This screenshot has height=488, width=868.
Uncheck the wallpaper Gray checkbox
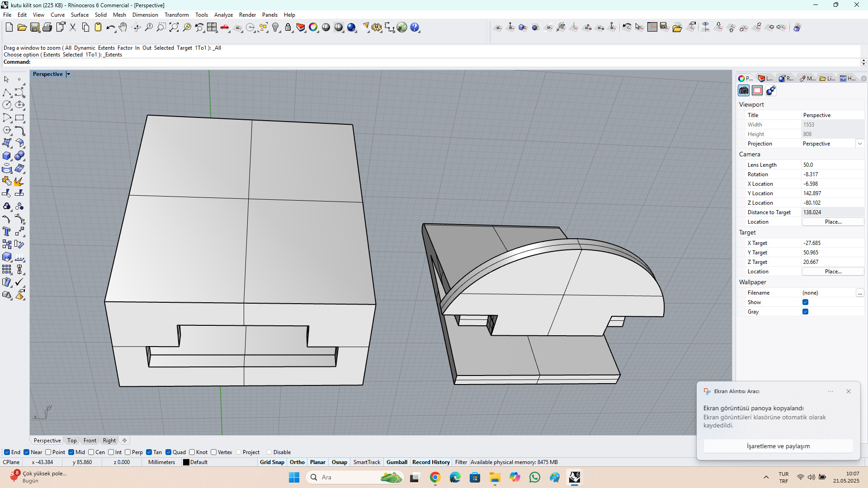[805, 312]
